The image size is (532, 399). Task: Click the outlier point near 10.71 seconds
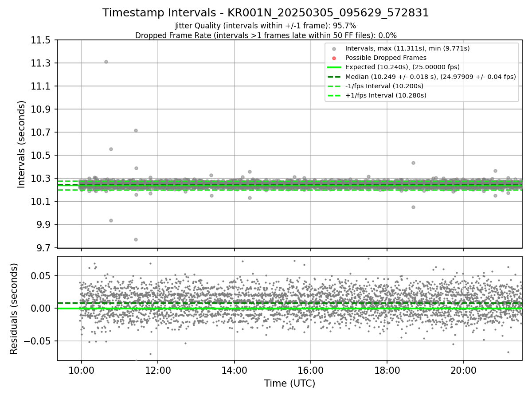pyautogui.click(x=136, y=130)
